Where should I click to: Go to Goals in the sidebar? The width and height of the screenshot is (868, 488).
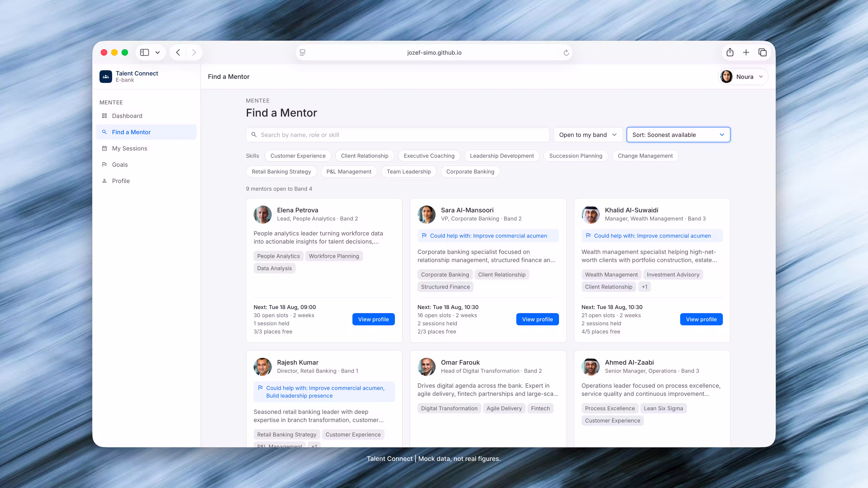point(146,164)
